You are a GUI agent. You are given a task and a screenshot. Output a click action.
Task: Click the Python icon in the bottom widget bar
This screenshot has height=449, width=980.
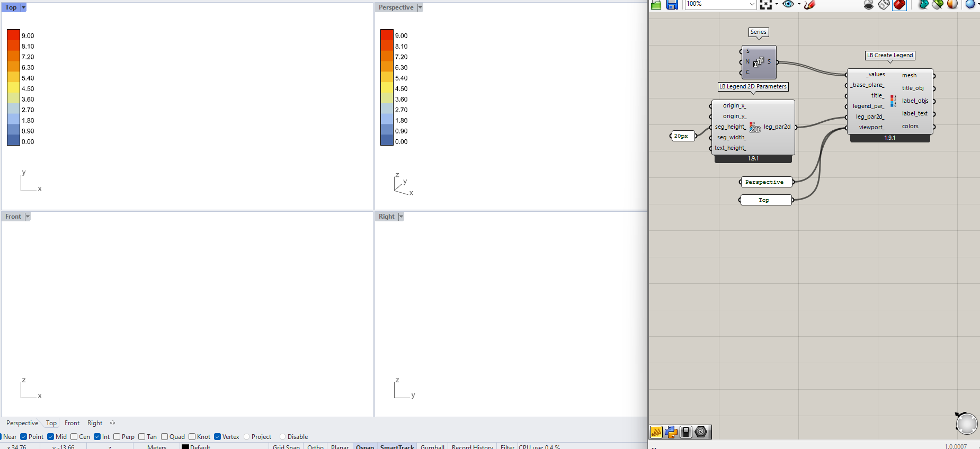pyautogui.click(x=671, y=432)
